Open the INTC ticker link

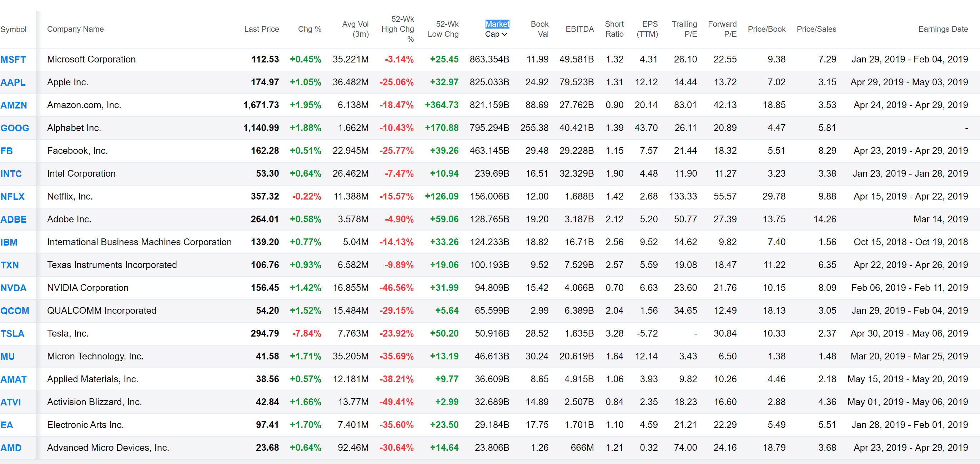11,173
